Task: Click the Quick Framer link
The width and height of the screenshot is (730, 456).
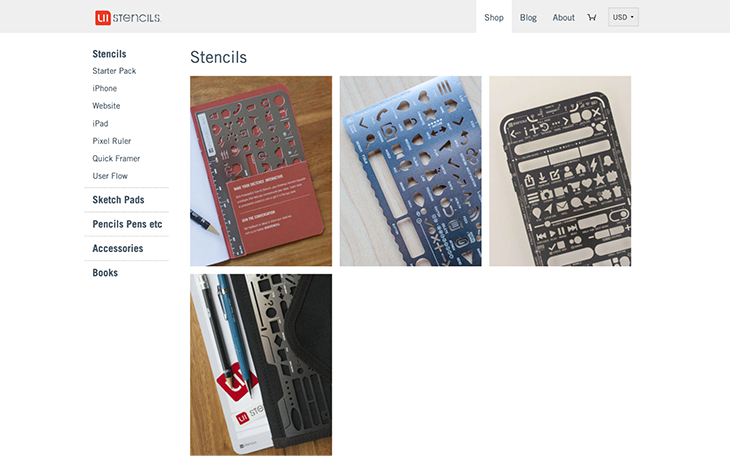Action: (x=116, y=158)
